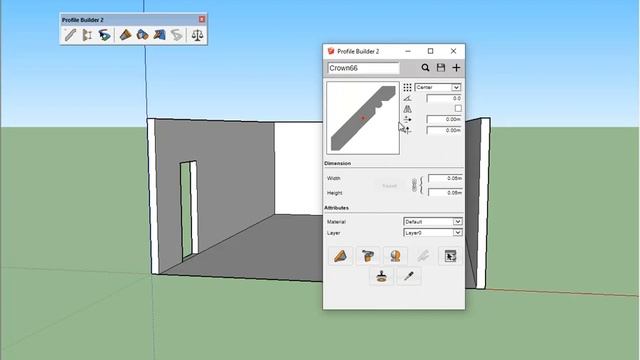Click the horizontal offset icon
This screenshot has height=360, width=640.
point(407,119)
